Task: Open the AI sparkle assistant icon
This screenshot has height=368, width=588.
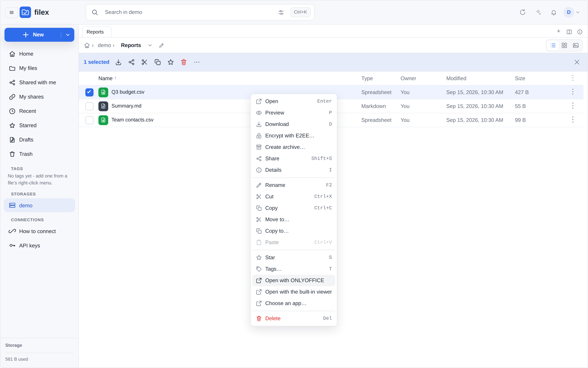Action: tap(538, 12)
